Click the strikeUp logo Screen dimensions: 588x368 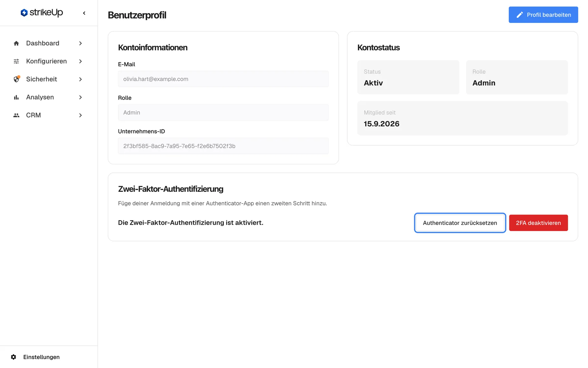click(41, 13)
